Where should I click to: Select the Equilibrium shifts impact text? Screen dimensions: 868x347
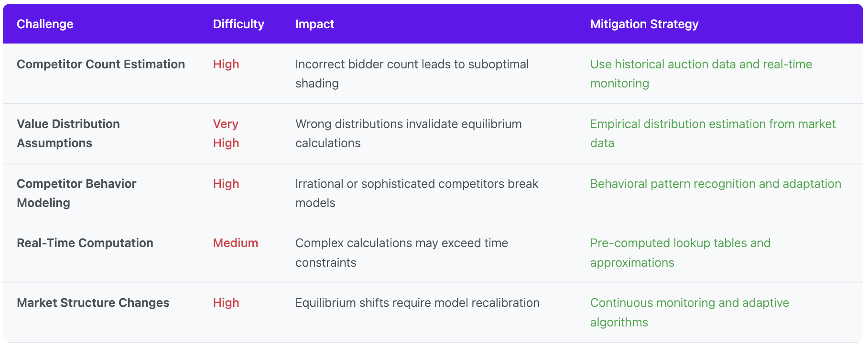click(417, 303)
